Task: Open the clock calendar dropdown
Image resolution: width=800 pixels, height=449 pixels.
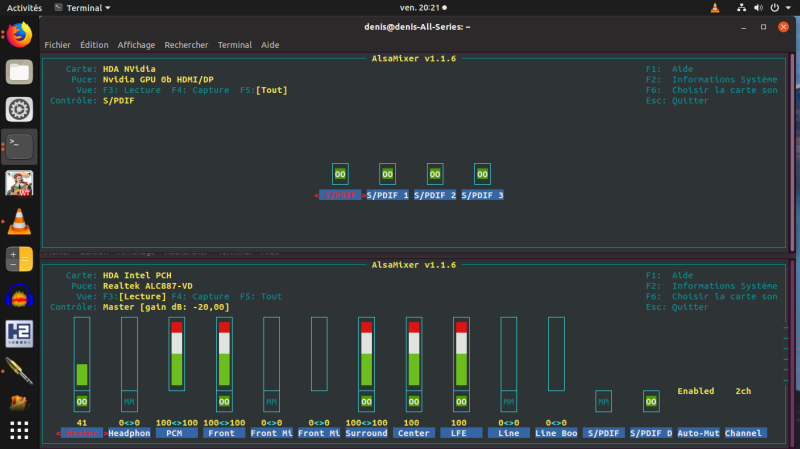Action: point(399,8)
